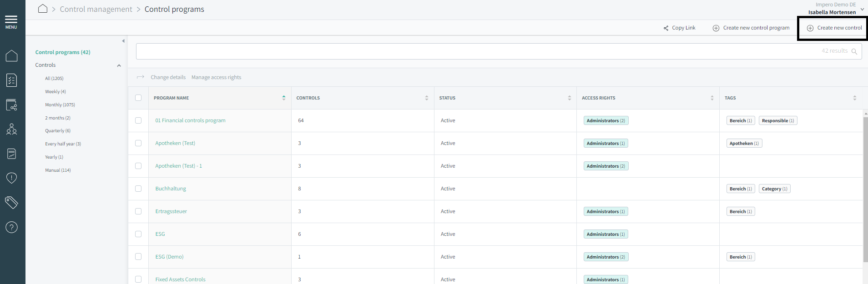Filter by Monthly (1075) controls

tap(60, 105)
